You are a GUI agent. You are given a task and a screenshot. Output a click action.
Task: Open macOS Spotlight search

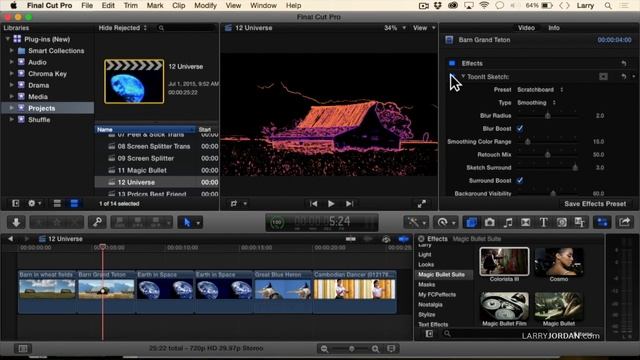pos(608,6)
